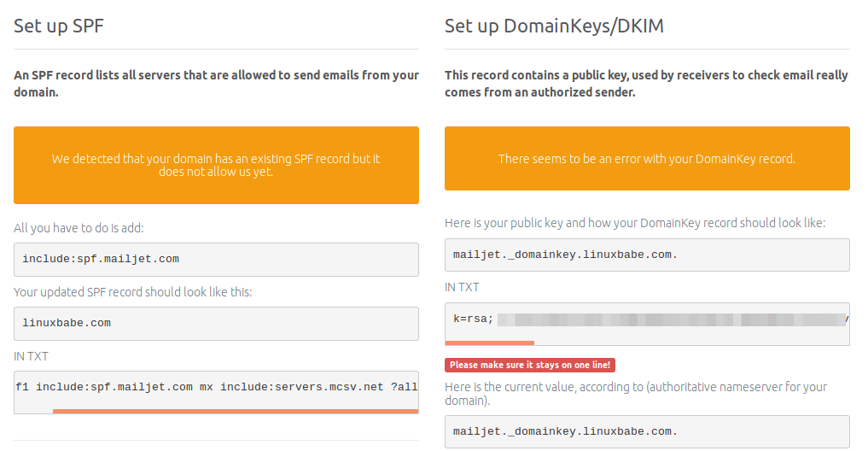The width and height of the screenshot is (868, 451).
Task: Click the DomainKey hostname field under 'current value' text
Action: [646, 431]
